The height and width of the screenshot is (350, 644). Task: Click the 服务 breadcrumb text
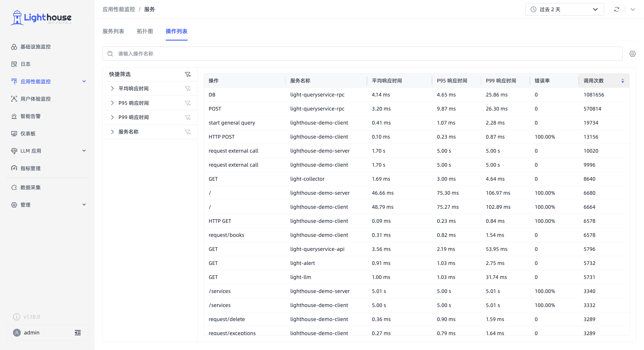pyautogui.click(x=149, y=9)
